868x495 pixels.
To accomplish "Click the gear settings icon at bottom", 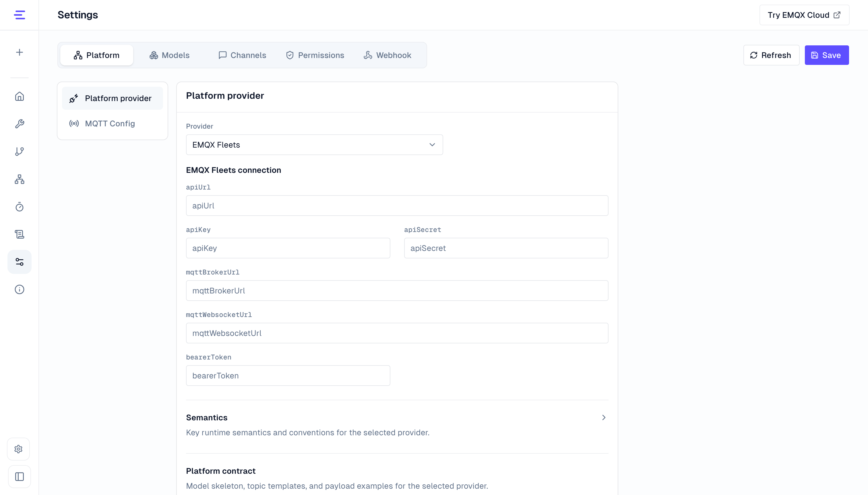I will (19, 449).
